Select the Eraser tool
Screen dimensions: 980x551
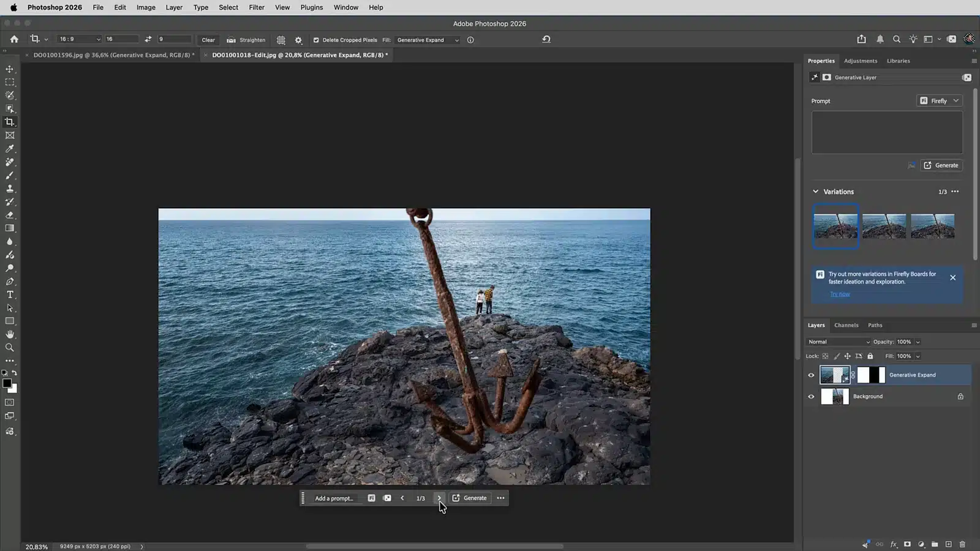pos(10,215)
